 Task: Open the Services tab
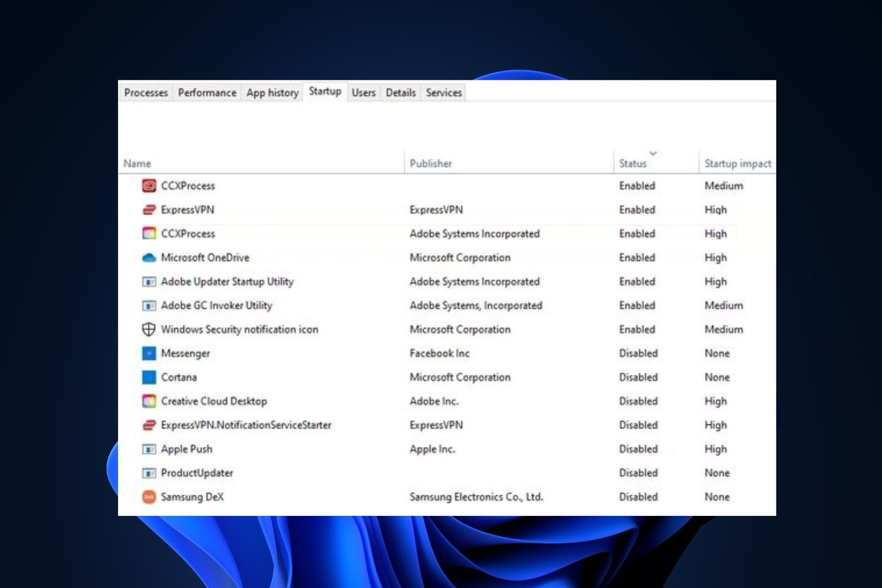pyautogui.click(x=444, y=93)
